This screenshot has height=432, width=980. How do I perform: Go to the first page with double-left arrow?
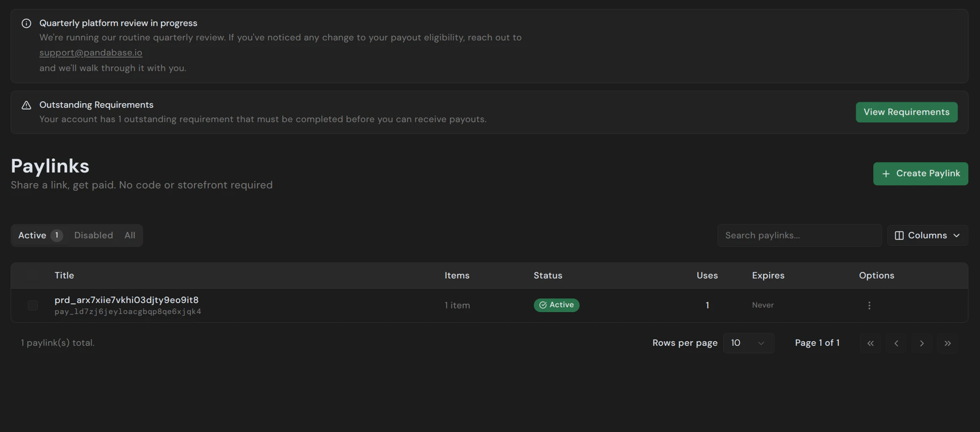pos(871,343)
